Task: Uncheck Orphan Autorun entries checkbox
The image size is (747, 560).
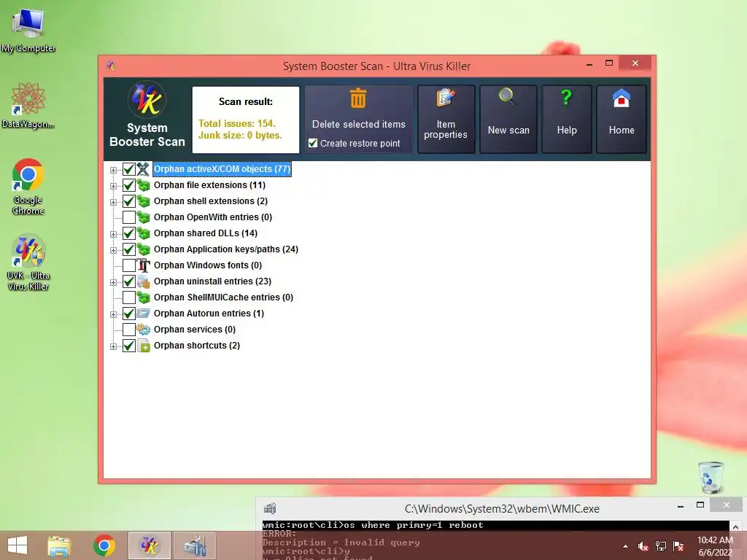Action: 128,314
